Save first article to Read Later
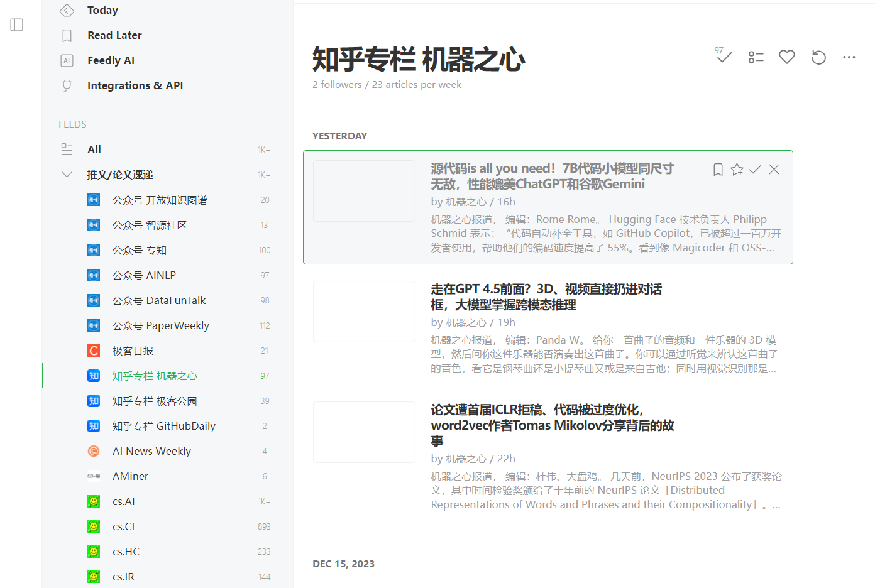 click(x=718, y=170)
